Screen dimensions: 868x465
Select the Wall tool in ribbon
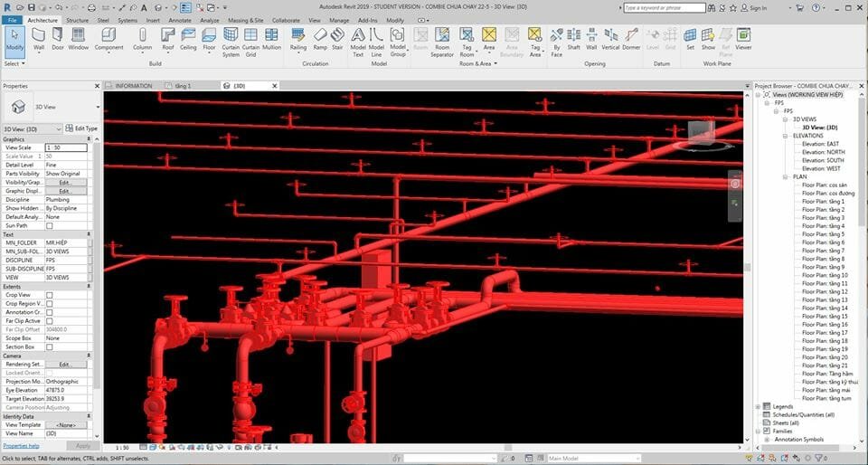coord(39,38)
